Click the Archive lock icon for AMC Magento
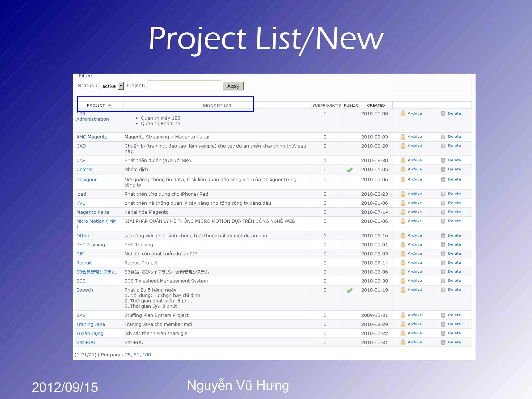The height and width of the screenshot is (399, 532). (403, 137)
